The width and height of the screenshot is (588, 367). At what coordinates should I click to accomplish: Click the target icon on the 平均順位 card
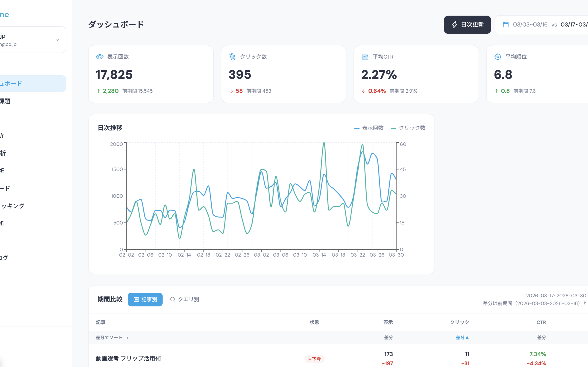coord(497,57)
